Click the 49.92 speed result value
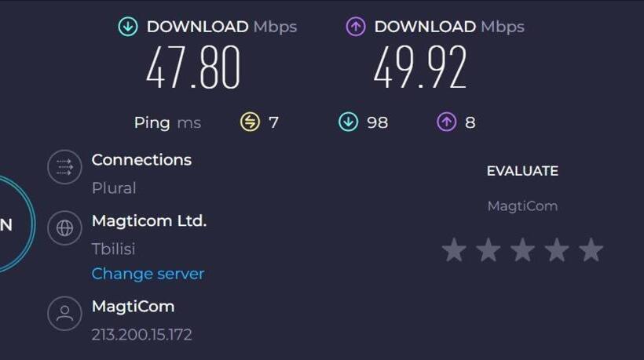The height and width of the screenshot is (360, 644). coord(420,67)
